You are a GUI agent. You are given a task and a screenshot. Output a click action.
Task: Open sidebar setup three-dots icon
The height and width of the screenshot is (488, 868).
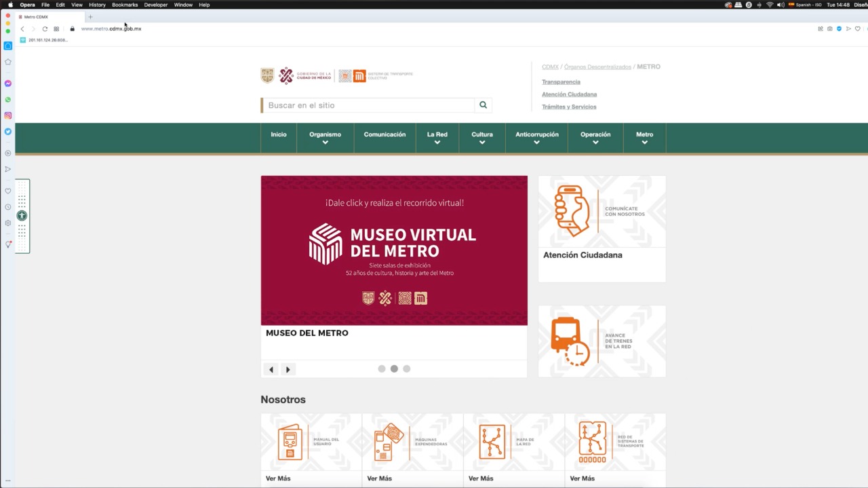tap(8, 481)
